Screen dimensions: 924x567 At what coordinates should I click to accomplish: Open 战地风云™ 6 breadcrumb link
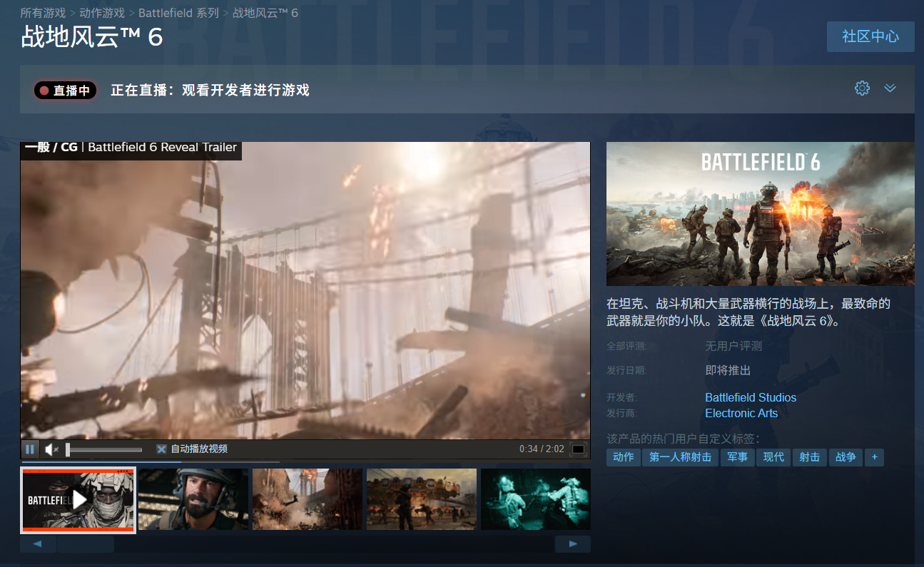click(x=265, y=13)
